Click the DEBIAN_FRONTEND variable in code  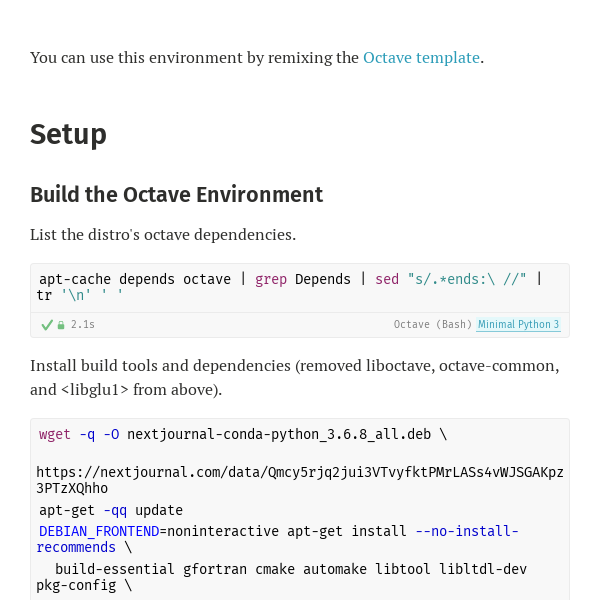pos(99,532)
